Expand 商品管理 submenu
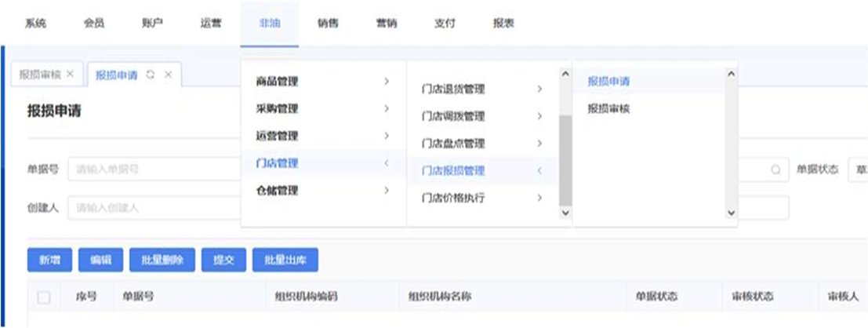Viewport: 868px width, 328px height. point(322,82)
